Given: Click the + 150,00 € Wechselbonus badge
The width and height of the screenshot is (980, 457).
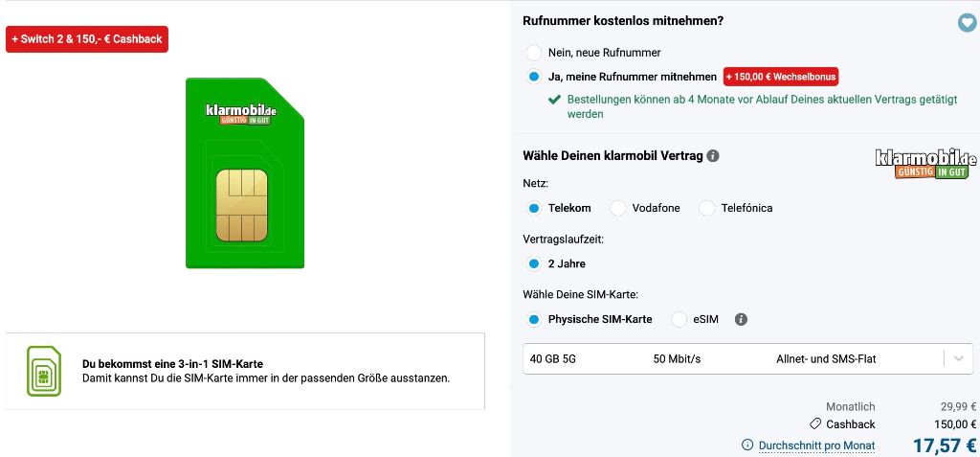Looking at the screenshot, I should (x=781, y=77).
